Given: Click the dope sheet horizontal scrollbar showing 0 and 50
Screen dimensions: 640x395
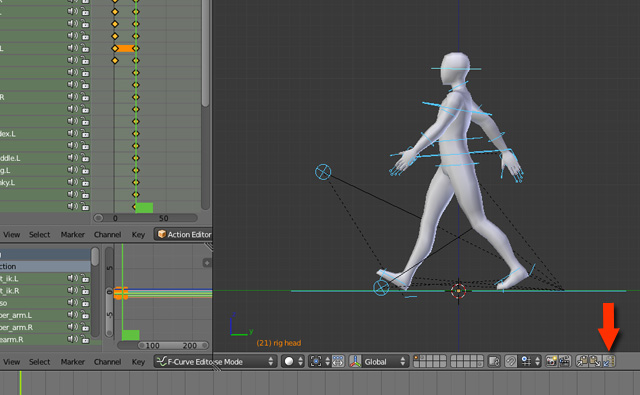Looking at the screenshot, I should 145,218.
